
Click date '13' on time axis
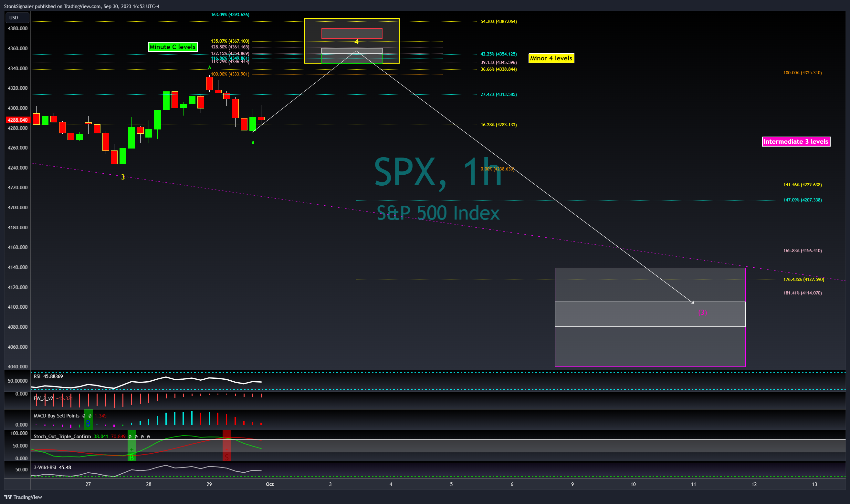[815, 484]
